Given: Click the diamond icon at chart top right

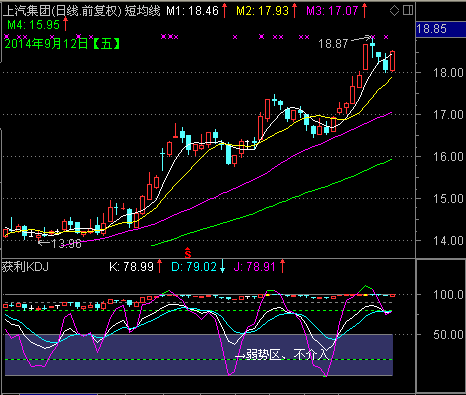Looking at the screenshot, I should point(394,11).
